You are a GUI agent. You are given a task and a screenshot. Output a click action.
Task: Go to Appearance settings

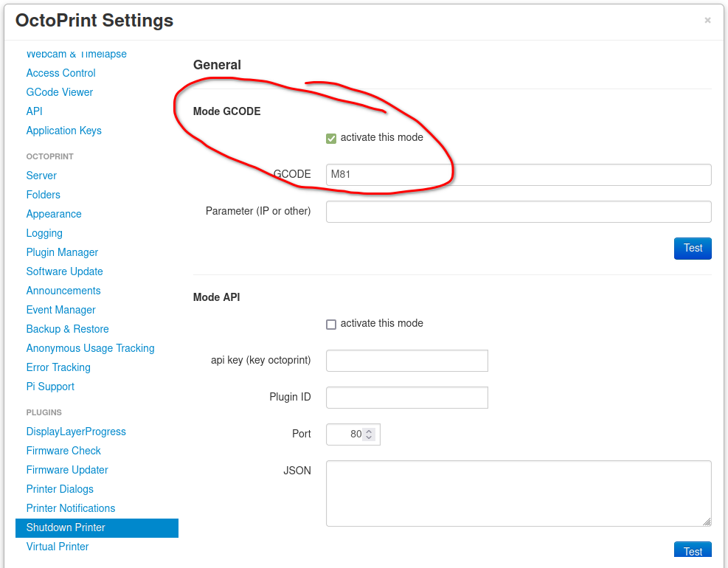point(54,214)
